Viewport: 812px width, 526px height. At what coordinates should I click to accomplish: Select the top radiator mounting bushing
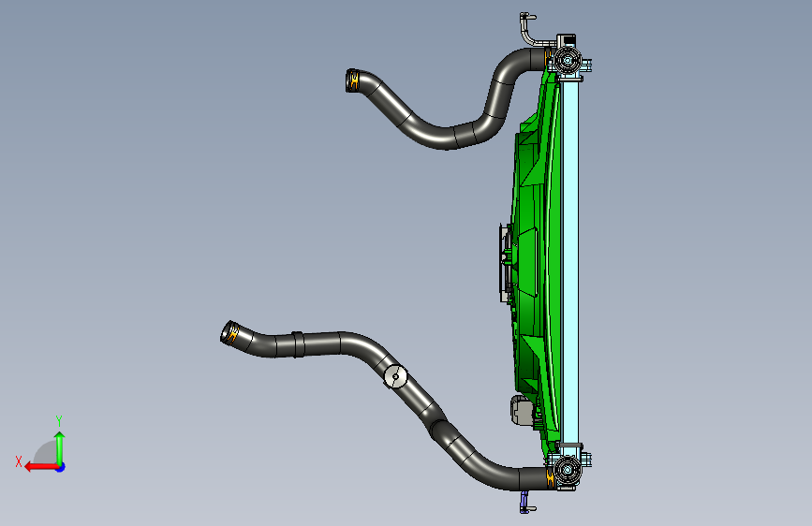click(x=568, y=60)
